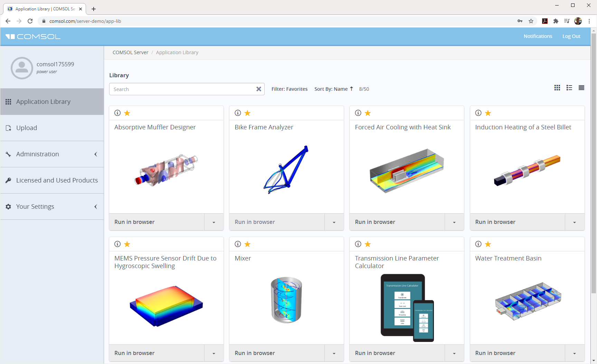
Task: Run Water Treatment Basin in browser
Action: pyautogui.click(x=518, y=353)
